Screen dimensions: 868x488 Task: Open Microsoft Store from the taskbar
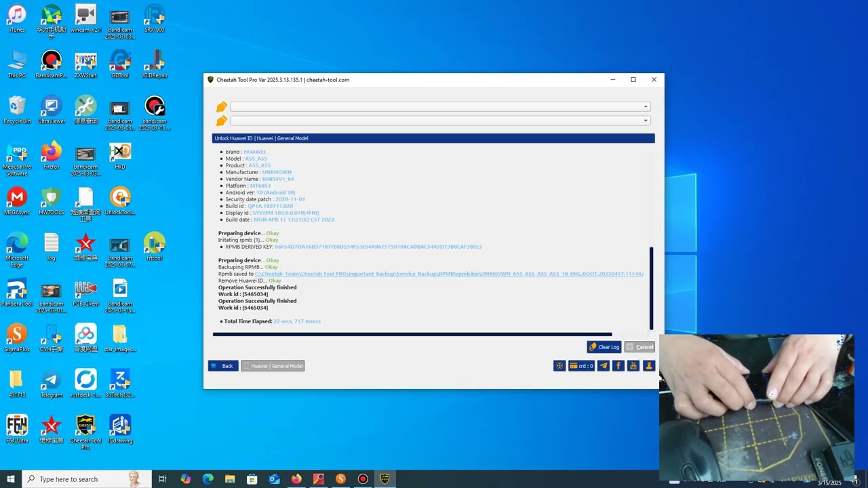[x=252, y=479]
